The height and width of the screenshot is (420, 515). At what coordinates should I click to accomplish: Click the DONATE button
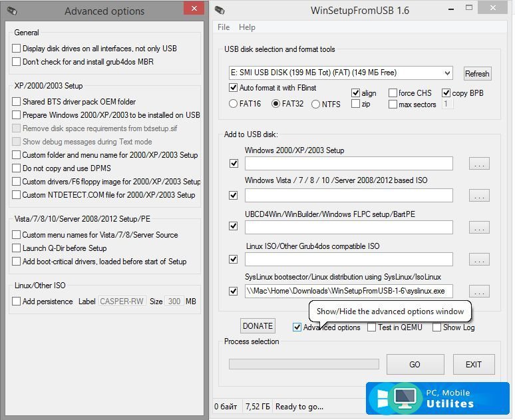tap(257, 326)
